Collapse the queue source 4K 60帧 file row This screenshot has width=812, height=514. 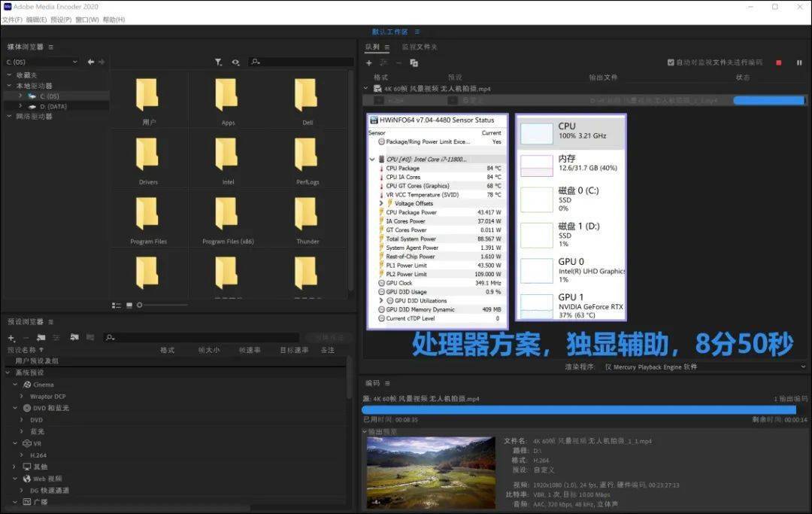coord(366,89)
